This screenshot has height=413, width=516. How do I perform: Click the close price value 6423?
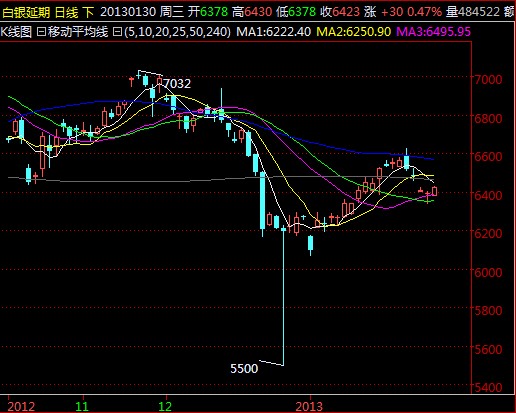coord(346,12)
